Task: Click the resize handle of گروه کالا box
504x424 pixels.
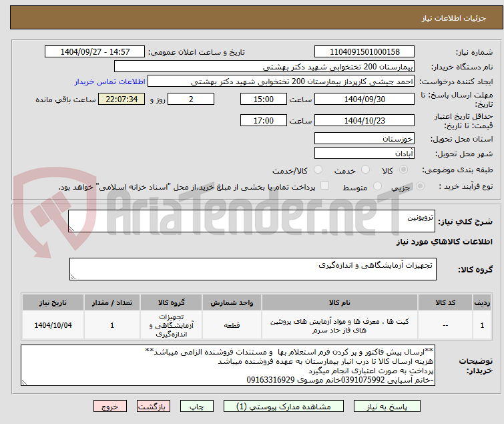Action: 73,277
